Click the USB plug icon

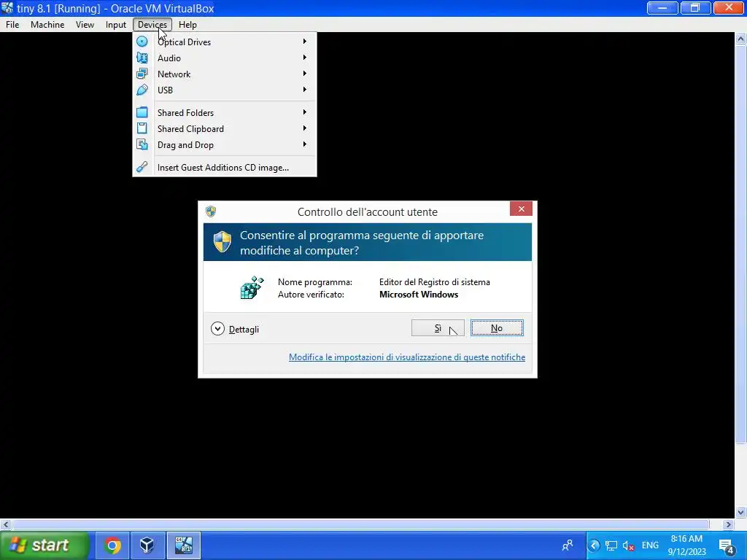tap(142, 90)
